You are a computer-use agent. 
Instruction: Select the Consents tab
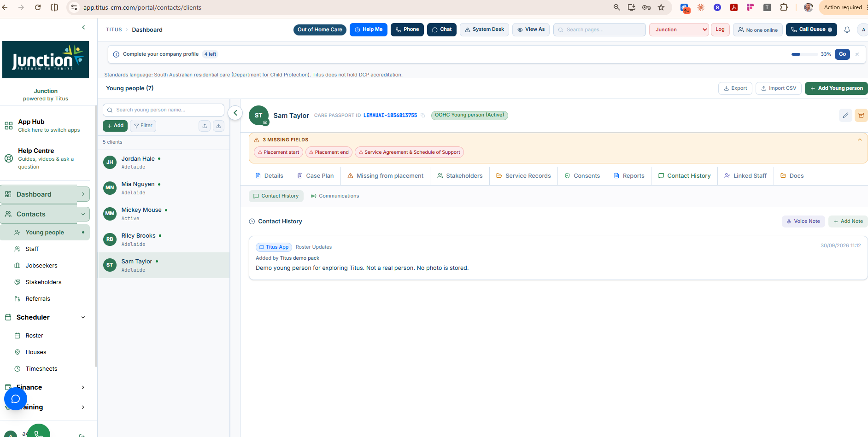point(582,176)
